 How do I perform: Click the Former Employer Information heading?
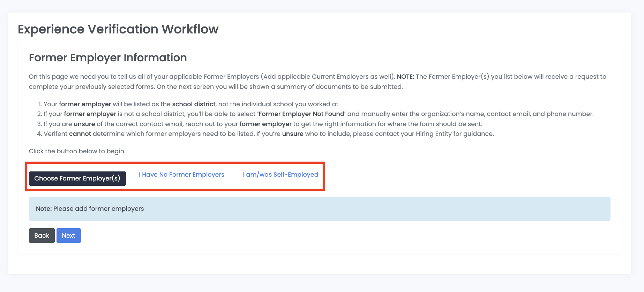[108, 57]
